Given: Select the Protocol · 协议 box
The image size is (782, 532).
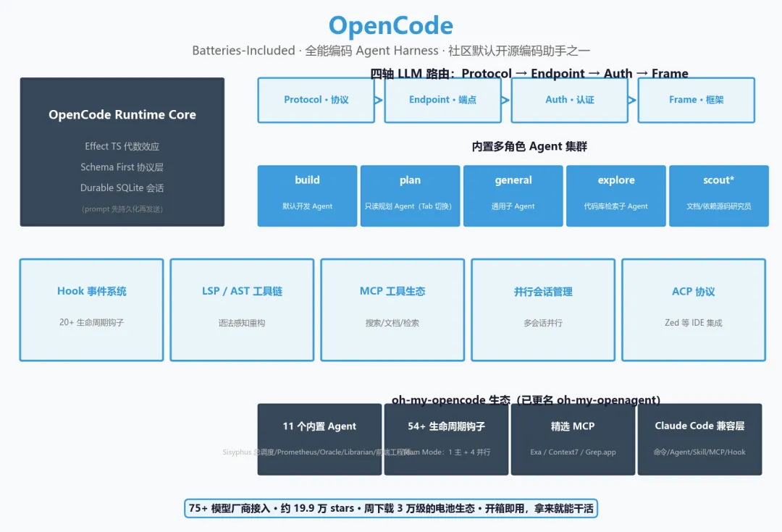Looking at the screenshot, I should [x=316, y=100].
